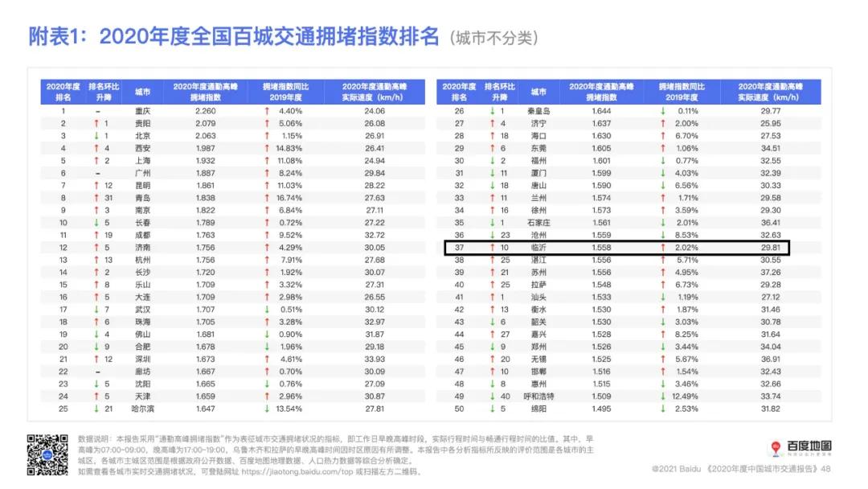Click year-over-year value 13.54% for 哈尔滨
Screen dimensions: 868x489
click(289, 409)
